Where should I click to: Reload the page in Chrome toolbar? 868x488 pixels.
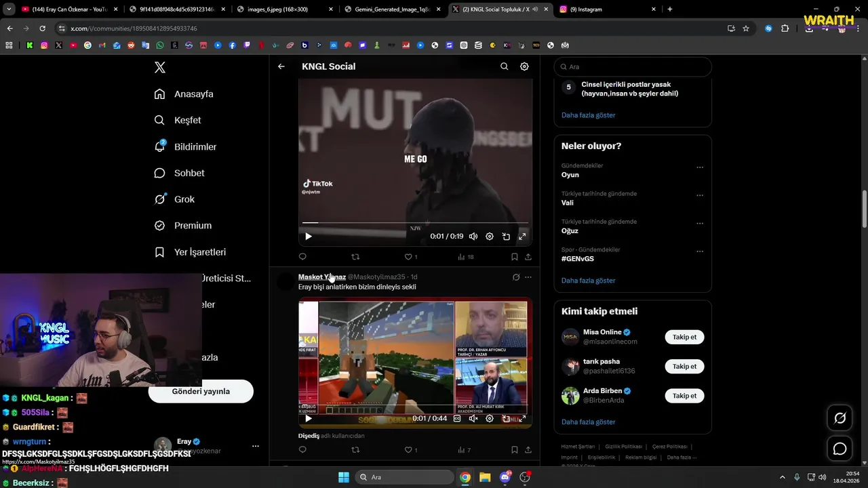point(42,28)
